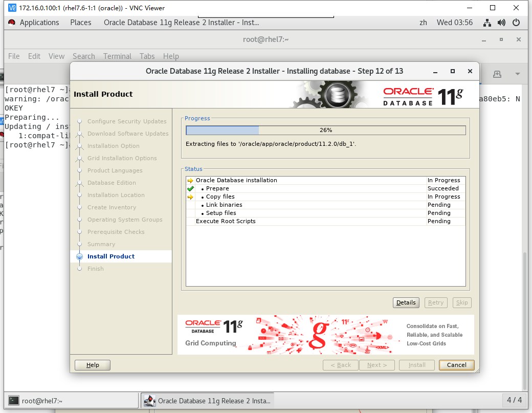Open terminal File menu
532x413 pixels.
coord(14,56)
